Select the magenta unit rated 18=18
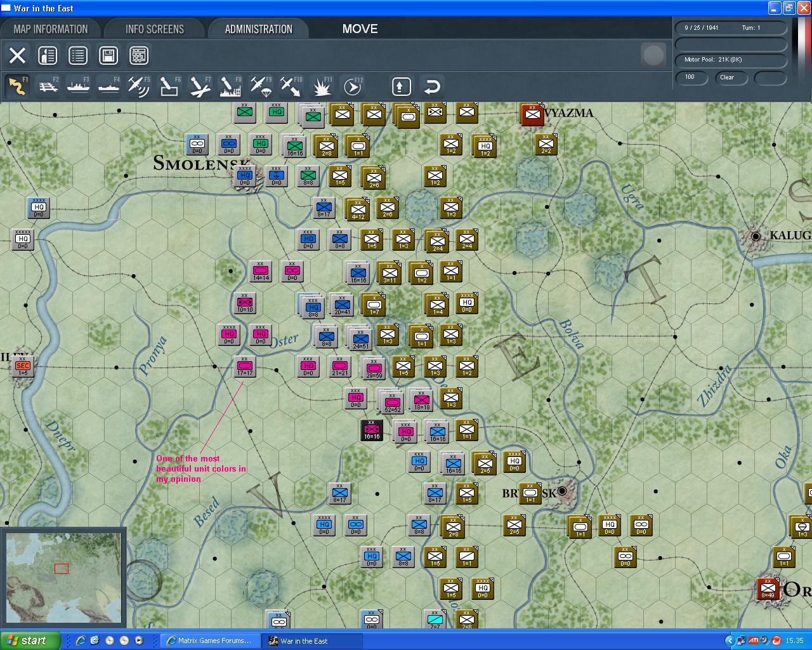 (x=422, y=399)
